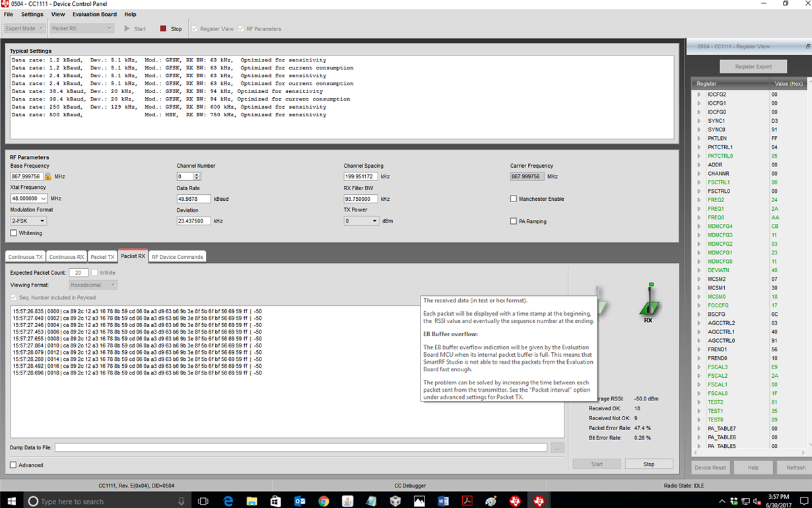Open File Explorer from the taskbar
Screen dimensions: 812x508
252,501
